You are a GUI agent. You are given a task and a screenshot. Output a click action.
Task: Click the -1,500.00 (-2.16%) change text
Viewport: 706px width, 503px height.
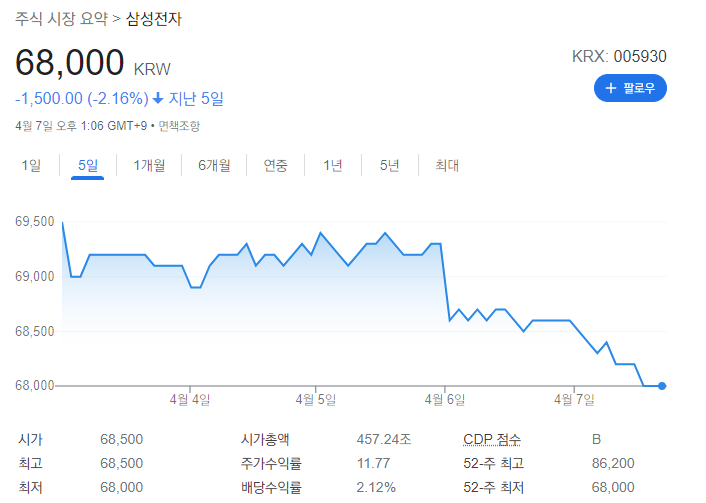pyautogui.click(x=81, y=99)
